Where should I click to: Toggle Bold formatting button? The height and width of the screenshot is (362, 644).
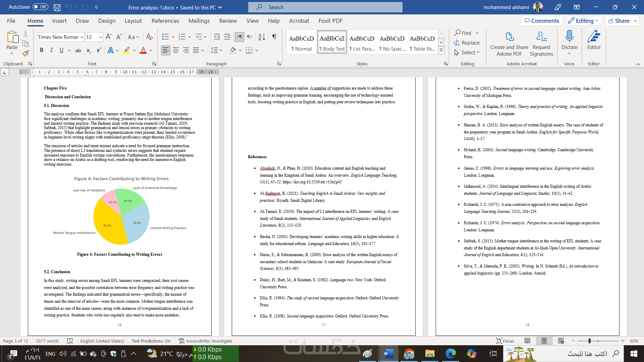[42, 50]
